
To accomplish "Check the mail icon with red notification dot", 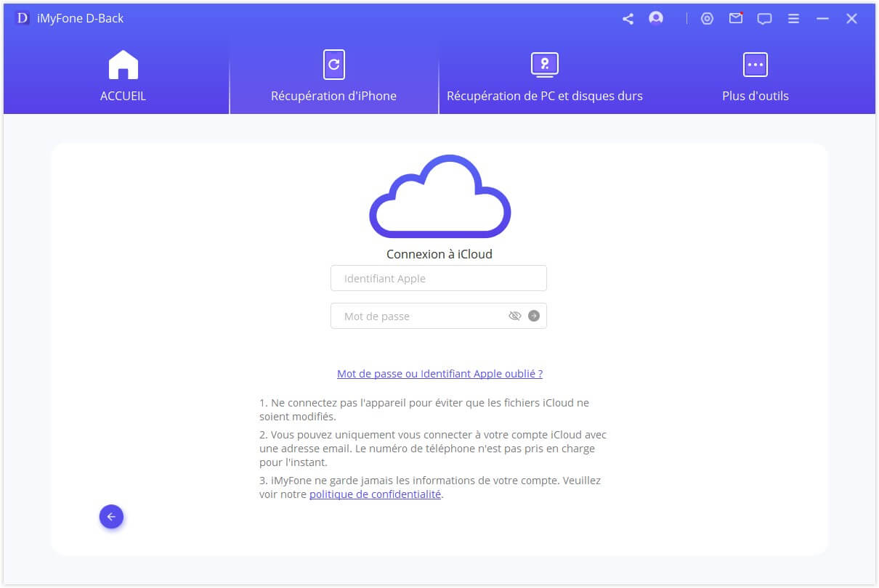I will click(736, 18).
